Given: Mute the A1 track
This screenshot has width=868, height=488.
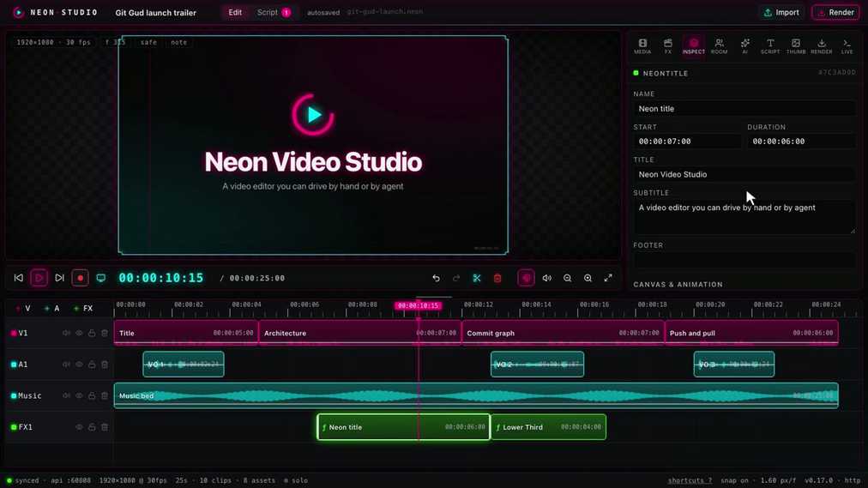Looking at the screenshot, I should 66,364.
